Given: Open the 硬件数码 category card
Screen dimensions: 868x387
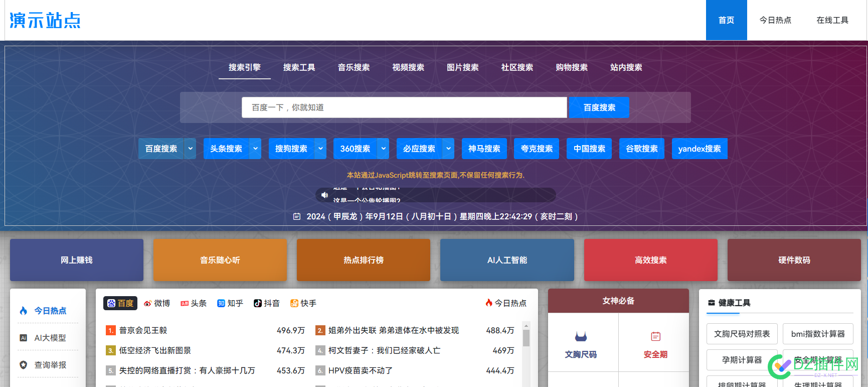Looking at the screenshot, I should [794, 260].
